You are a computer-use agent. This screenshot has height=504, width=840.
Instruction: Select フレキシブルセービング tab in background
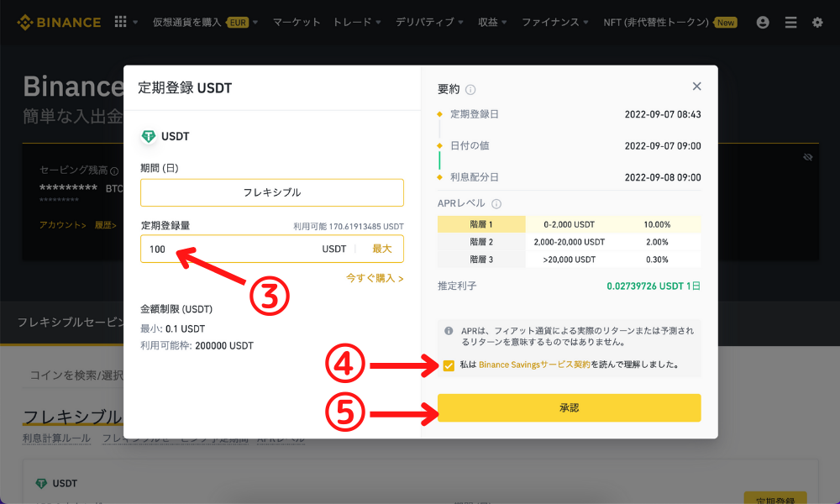(x=71, y=322)
